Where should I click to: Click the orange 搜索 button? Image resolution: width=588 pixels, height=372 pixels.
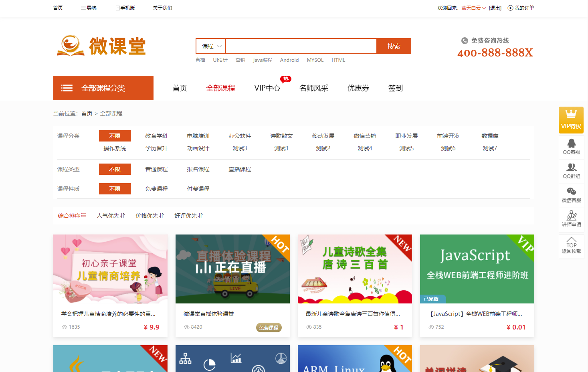394,46
